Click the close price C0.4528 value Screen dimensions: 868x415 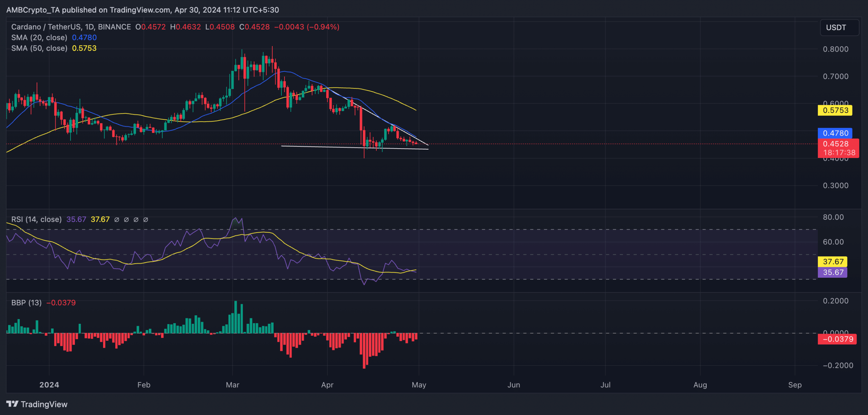coord(255,27)
